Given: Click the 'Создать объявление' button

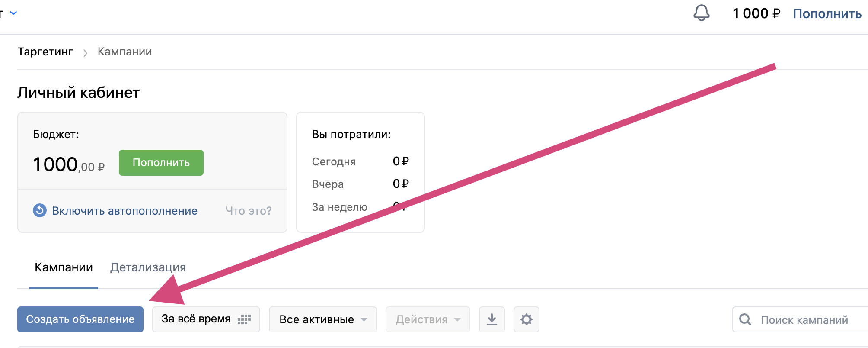Looking at the screenshot, I should 80,319.
